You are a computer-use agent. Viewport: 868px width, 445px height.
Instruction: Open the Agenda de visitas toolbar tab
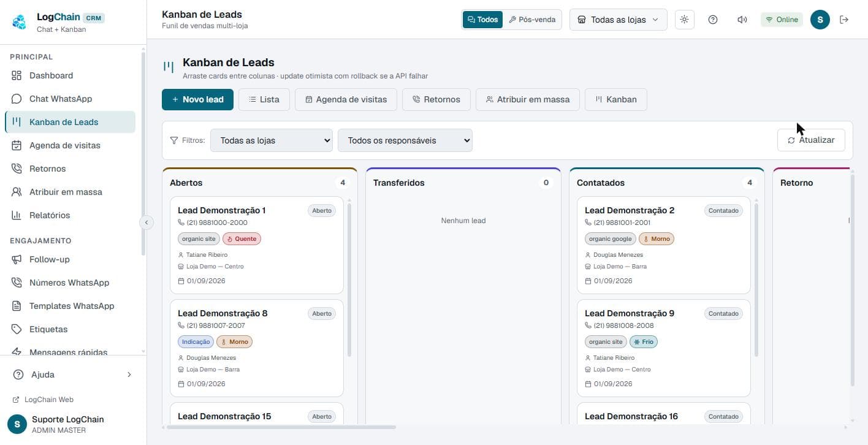[346, 99]
